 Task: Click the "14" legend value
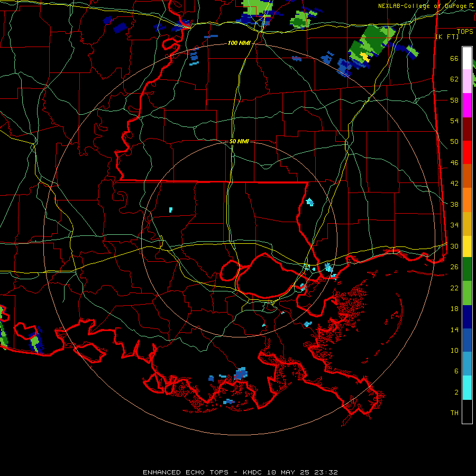click(x=454, y=329)
